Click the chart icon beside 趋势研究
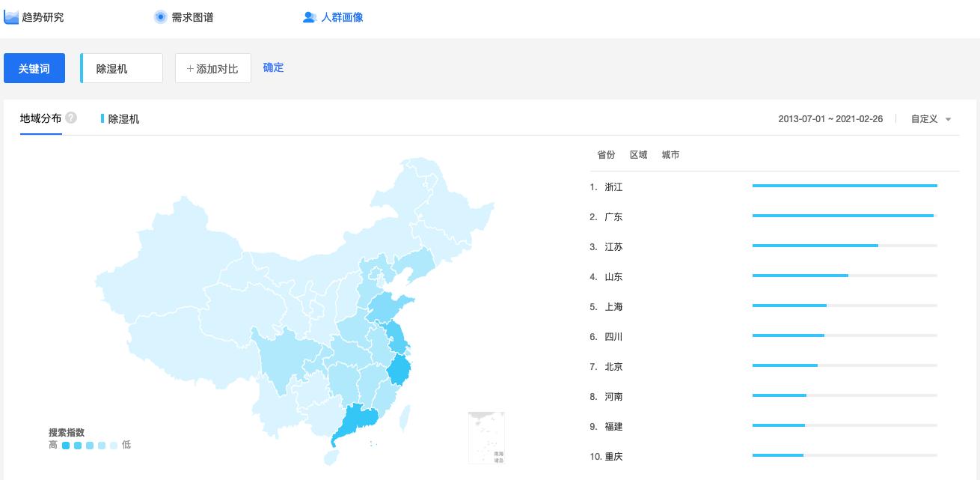Screen dimensions: 980x480 pos(11,16)
